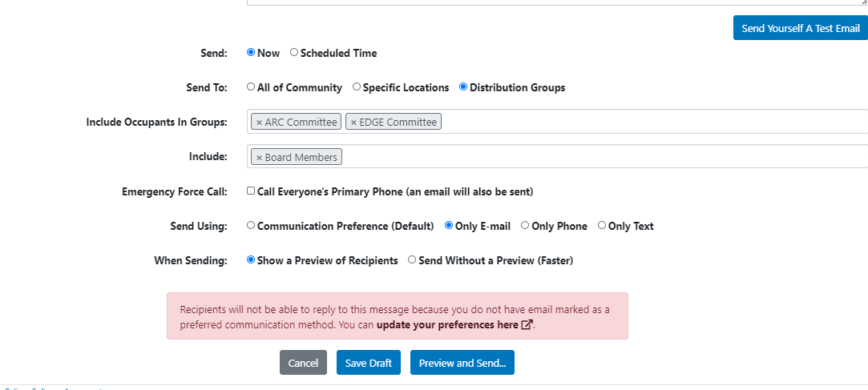
Task: Choose Specific Locations radio button
Action: point(357,86)
